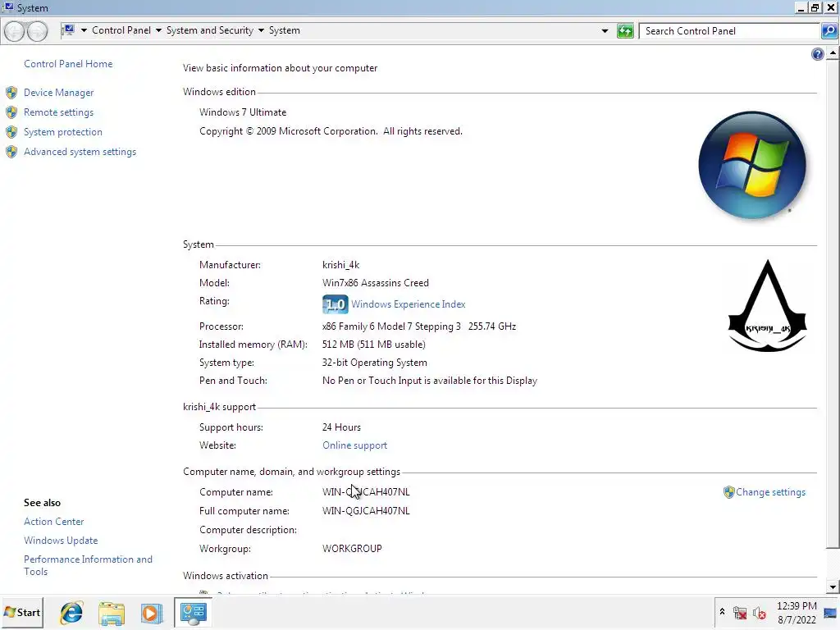Click the System window title icon

[8, 7]
